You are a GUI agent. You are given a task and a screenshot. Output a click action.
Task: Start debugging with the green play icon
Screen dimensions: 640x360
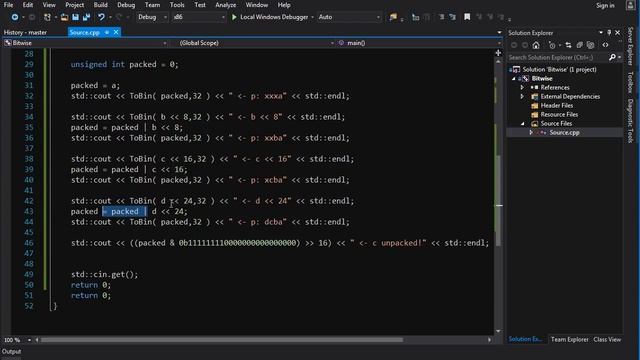pyautogui.click(x=234, y=17)
